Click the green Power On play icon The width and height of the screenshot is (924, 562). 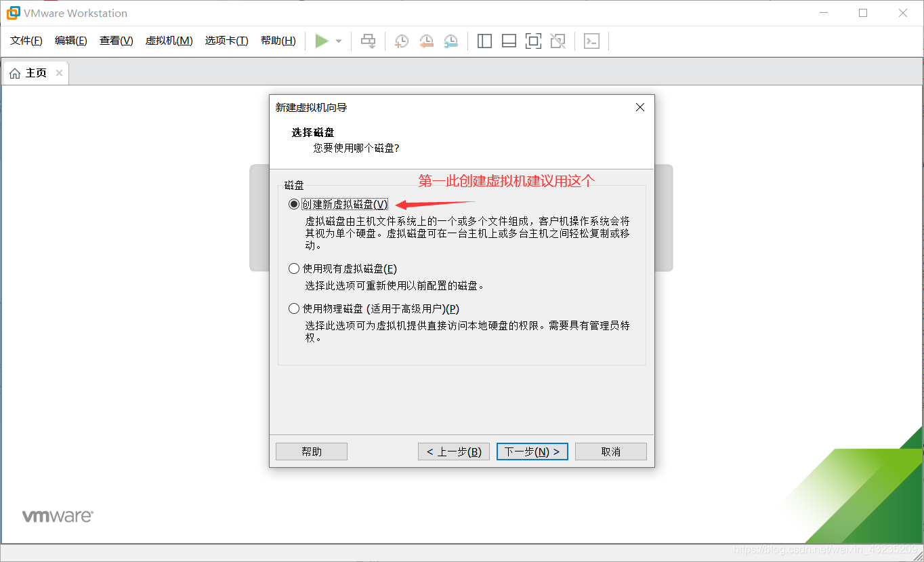tap(322, 41)
